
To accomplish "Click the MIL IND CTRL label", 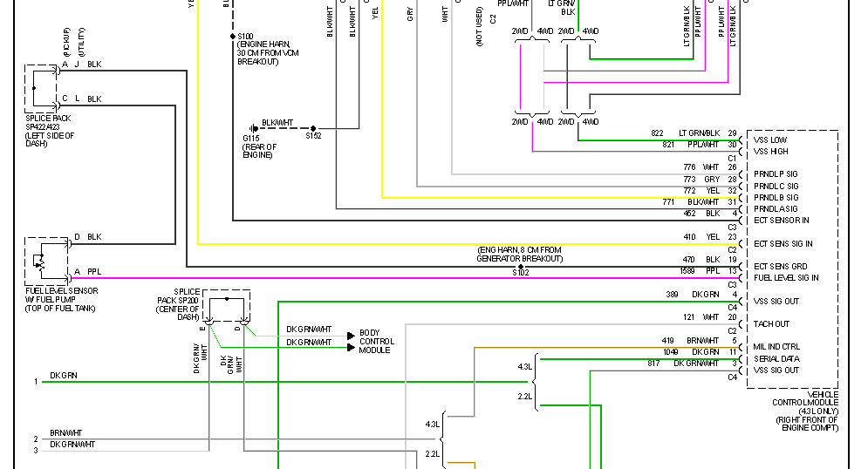I will tap(776, 347).
